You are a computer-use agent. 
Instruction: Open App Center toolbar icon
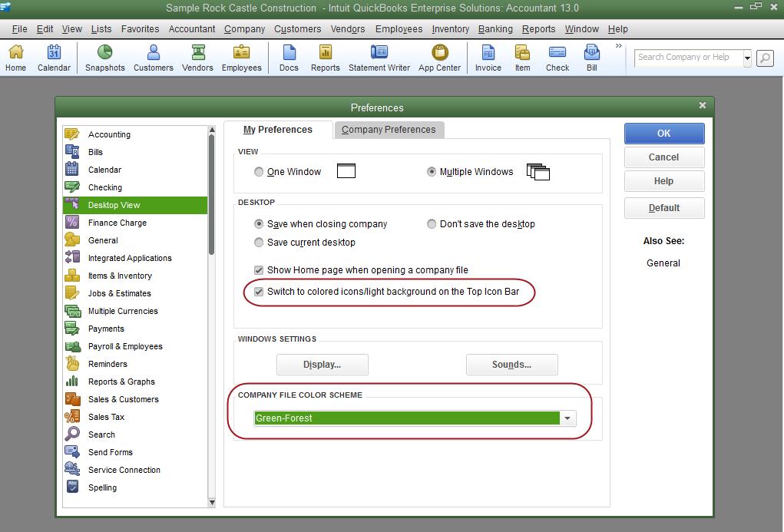pos(439,58)
